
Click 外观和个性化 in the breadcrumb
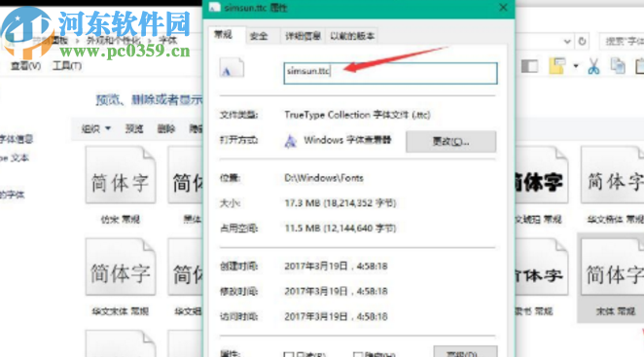(x=114, y=40)
